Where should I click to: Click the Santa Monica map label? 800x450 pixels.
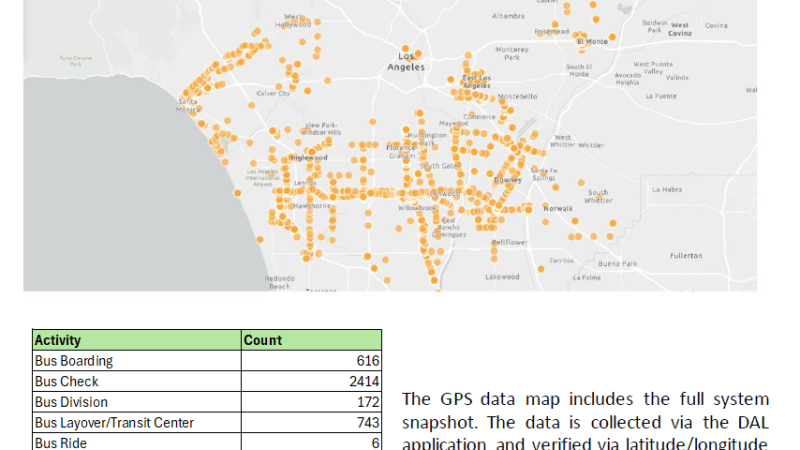[186, 105]
